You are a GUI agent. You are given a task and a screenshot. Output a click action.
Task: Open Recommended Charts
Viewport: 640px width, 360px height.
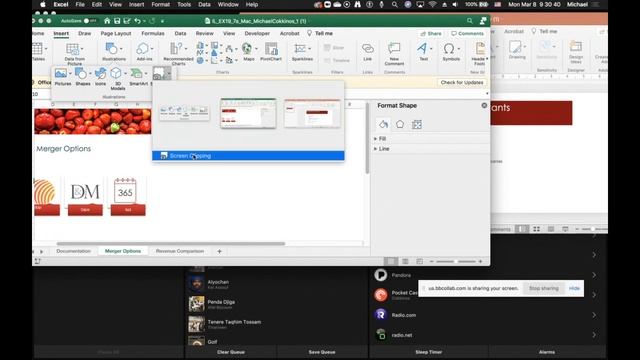[x=178, y=54]
